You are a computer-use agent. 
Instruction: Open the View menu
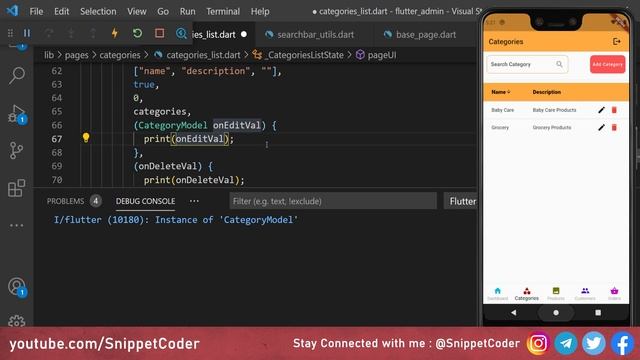point(136,11)
